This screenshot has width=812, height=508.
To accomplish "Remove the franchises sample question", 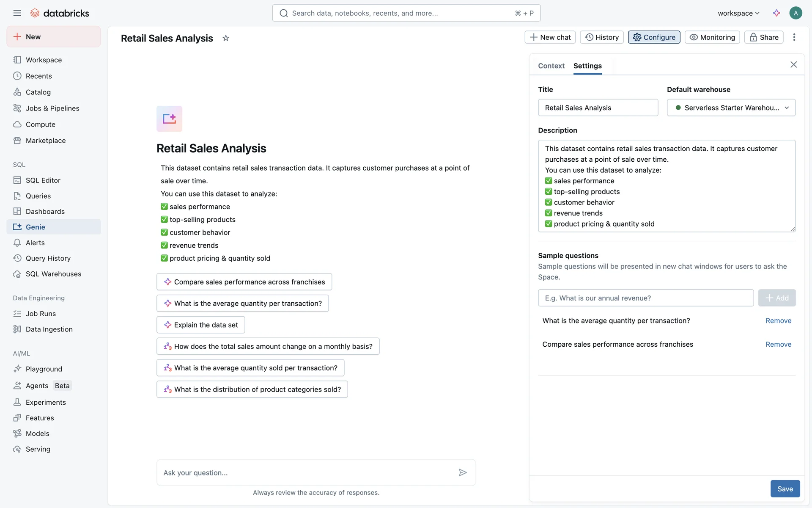I will coord(778,344).
